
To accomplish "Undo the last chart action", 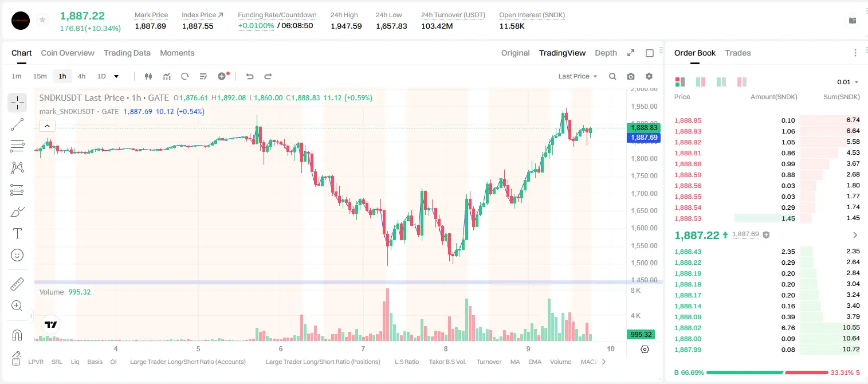I will [249, 76].
